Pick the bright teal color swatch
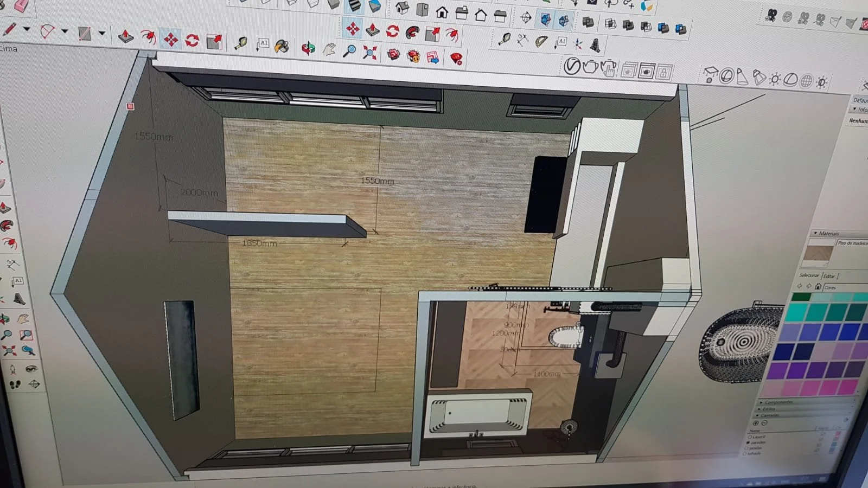 [x=797, y=312]
